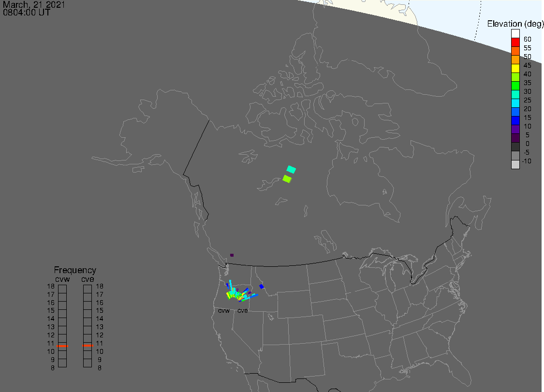
Task: Click the '50' elevation legend label
Action: (x=528, y=57)
